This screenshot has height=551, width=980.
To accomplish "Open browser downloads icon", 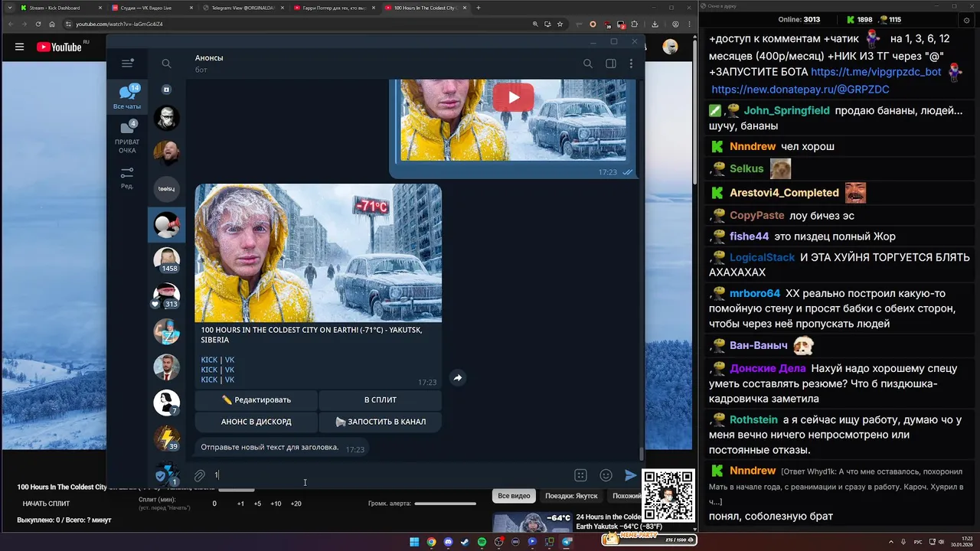I will (655, 24).
